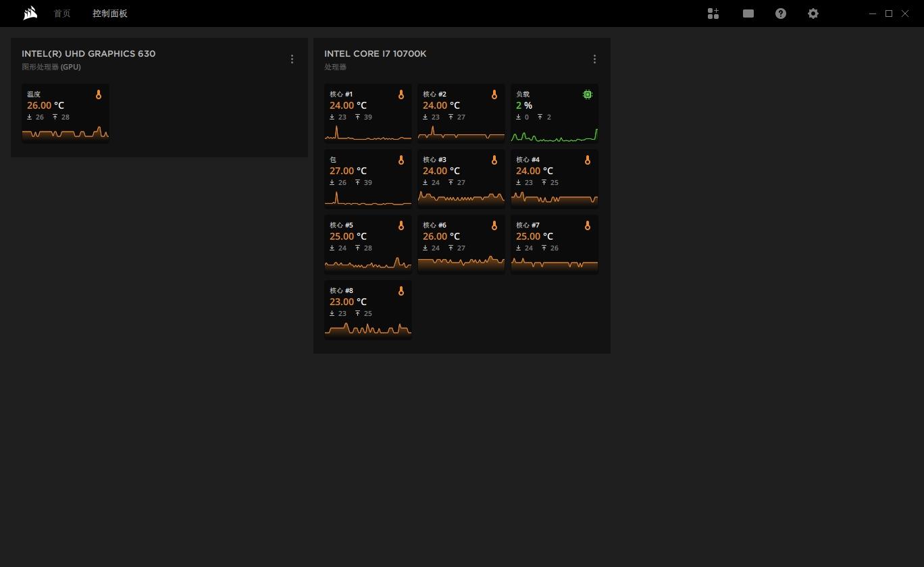Screen dimensions: 924x567
Task: Click the thermometer icon on the 核心 #8 card
Action: (x=401, y=291)
